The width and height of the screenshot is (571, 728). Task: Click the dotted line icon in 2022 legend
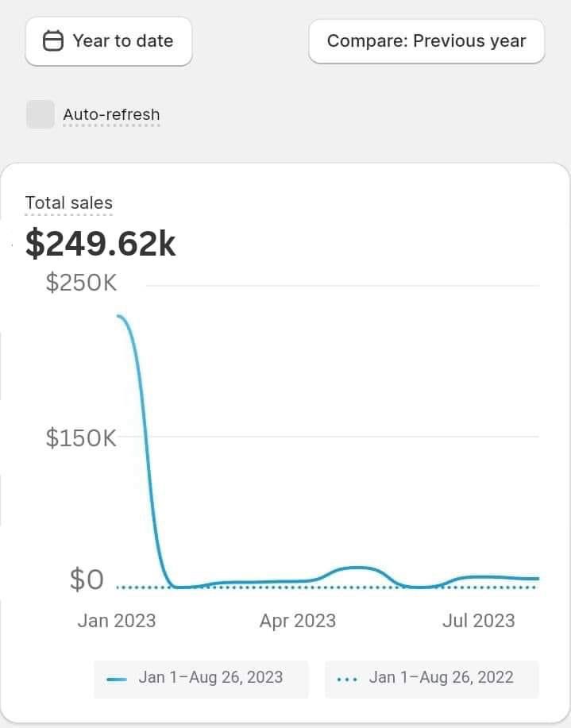pyautogui.click(x=347, y=679)
